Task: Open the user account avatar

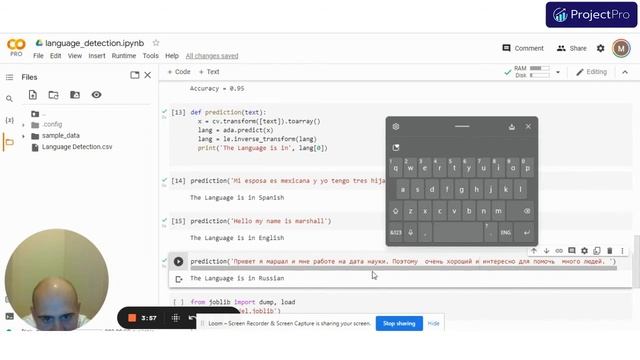Action: tap(621, 48)
